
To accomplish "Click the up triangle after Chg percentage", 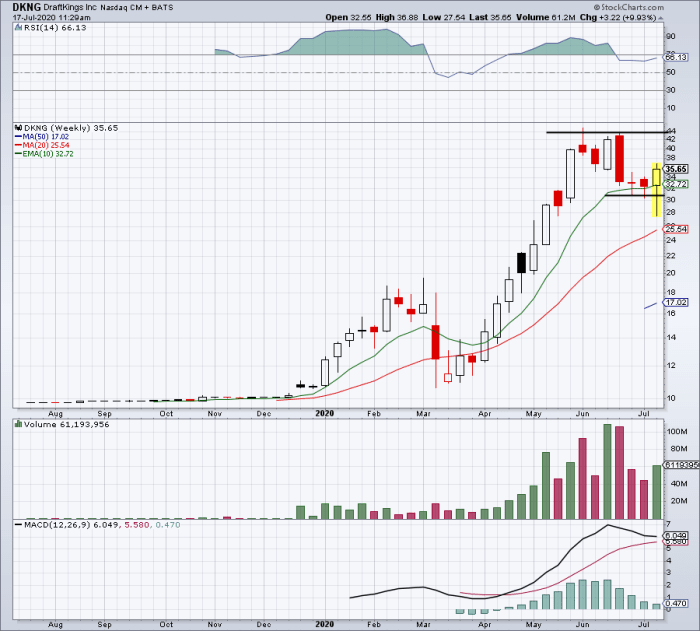I will pyautogui.click(x=661, y=18).
